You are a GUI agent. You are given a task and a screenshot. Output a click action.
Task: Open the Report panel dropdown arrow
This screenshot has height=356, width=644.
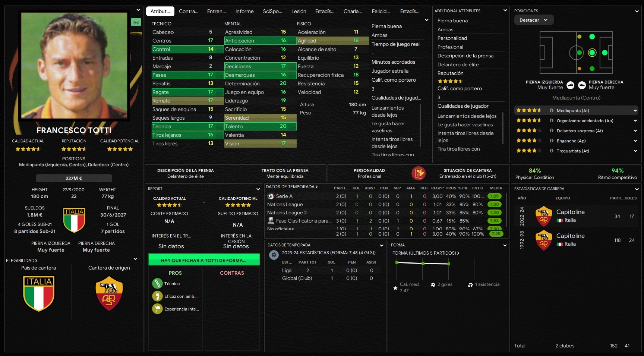click(x=258, y=189)
